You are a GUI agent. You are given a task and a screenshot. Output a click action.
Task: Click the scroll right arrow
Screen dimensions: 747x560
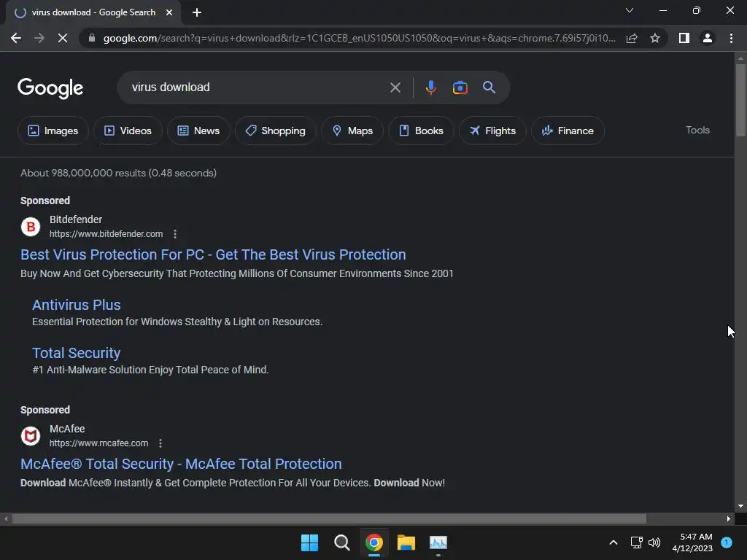pos(729,518)
